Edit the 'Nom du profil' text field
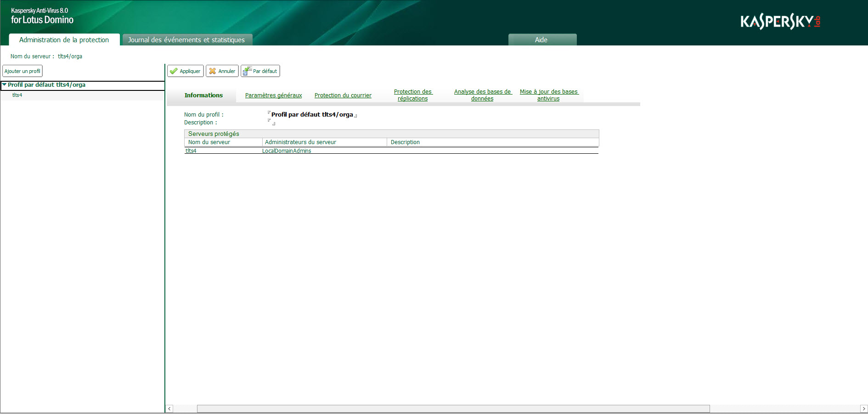The height and width of the screenshot is (414, 868). [x=312, y=114]
